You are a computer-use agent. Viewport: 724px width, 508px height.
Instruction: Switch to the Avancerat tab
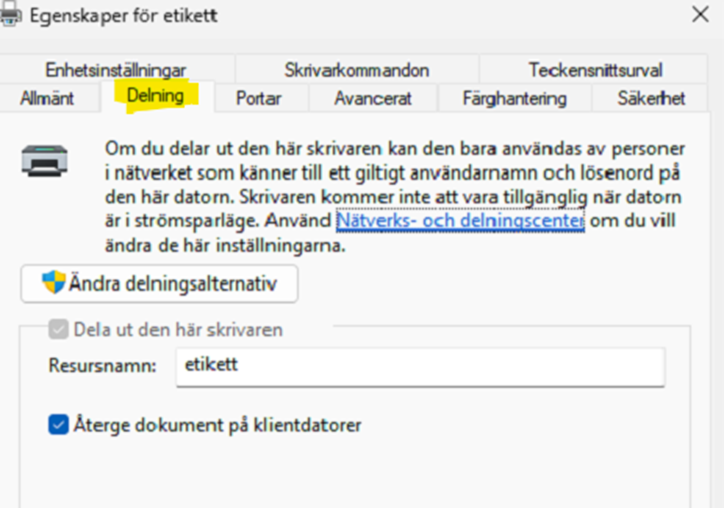coord(372,98)
